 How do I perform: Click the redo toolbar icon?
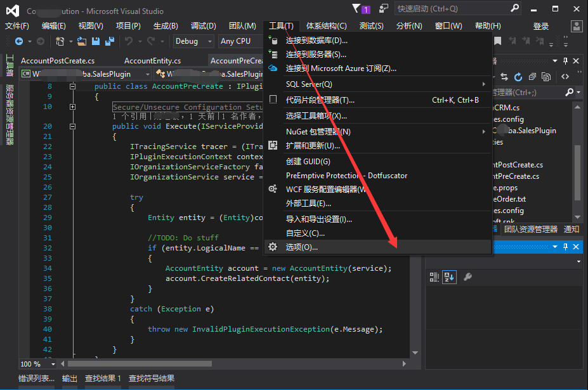point(151,41)
